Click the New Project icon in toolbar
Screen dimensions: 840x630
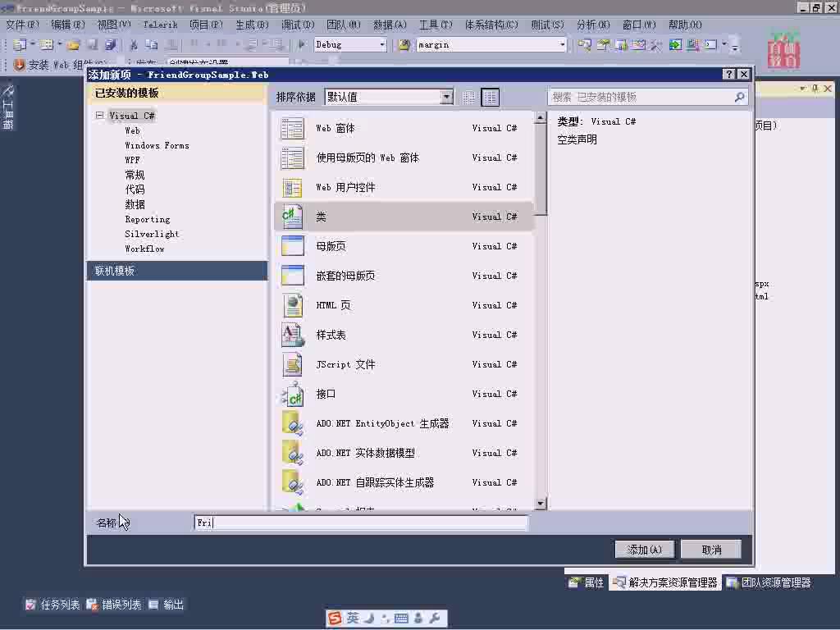tap(20, 45)
